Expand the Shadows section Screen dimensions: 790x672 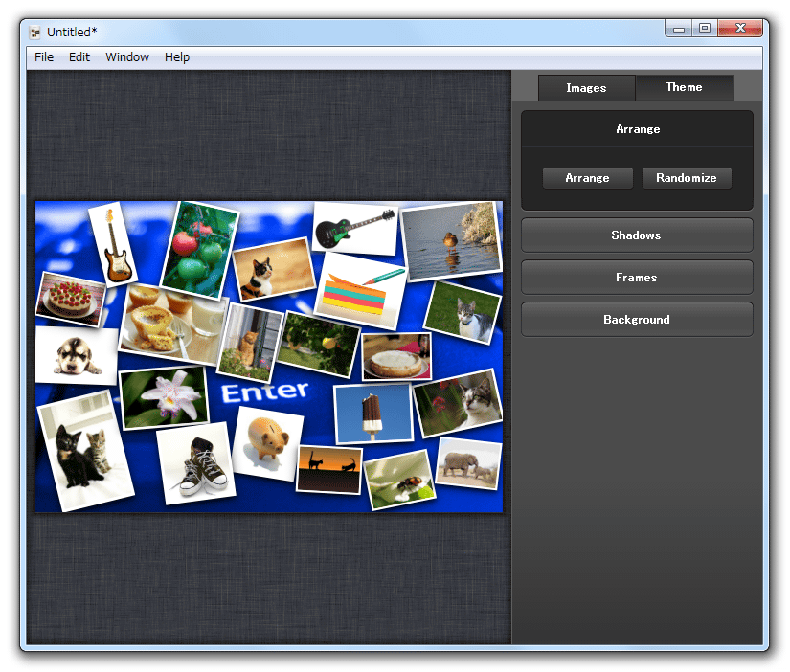637,235
